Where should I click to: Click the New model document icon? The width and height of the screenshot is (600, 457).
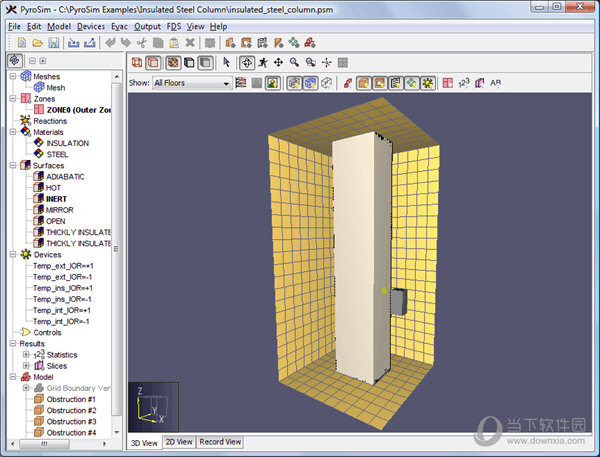22,42
